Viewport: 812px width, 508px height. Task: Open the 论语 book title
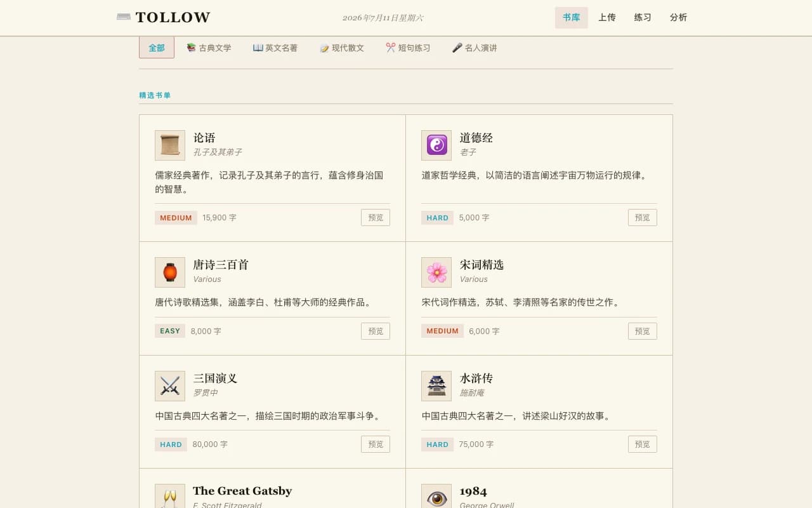[204, 138]
